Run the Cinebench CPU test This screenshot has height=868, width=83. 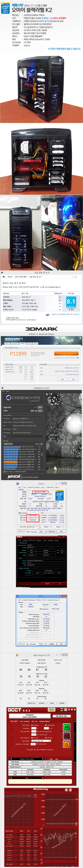click(40, 411)
